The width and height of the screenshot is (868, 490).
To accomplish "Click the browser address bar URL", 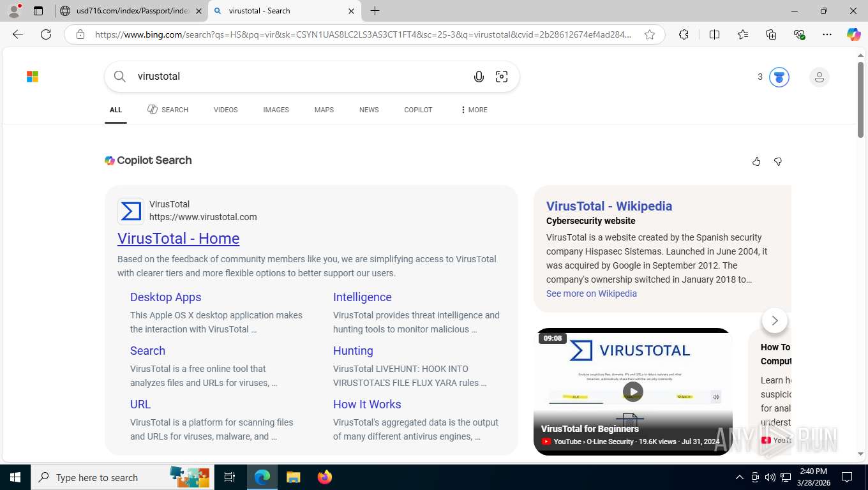I will pyautogui.click(x=364, y=34).
